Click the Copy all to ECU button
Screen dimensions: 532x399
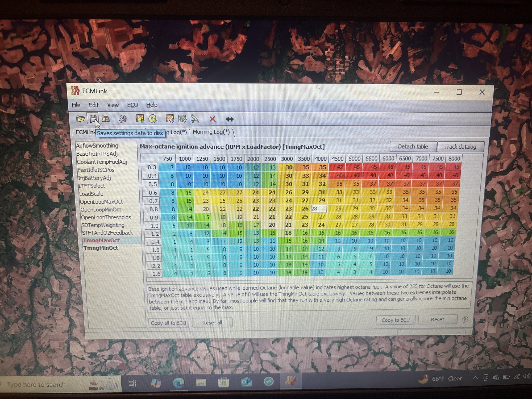click(x=168, y=323)
